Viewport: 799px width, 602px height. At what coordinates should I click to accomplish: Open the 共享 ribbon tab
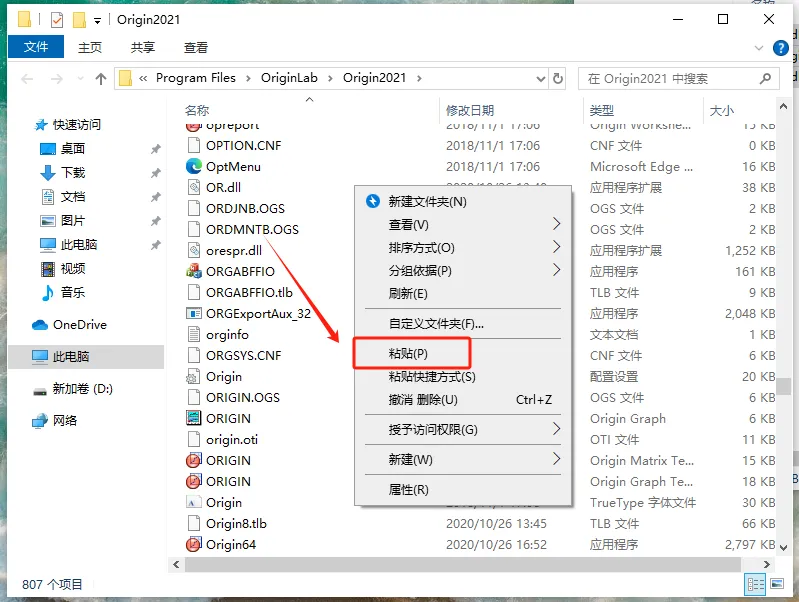point(143,47)
